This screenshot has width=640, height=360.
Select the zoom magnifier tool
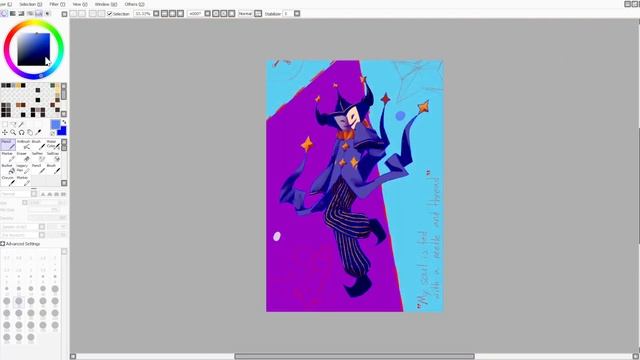click(x=13, y=132)
